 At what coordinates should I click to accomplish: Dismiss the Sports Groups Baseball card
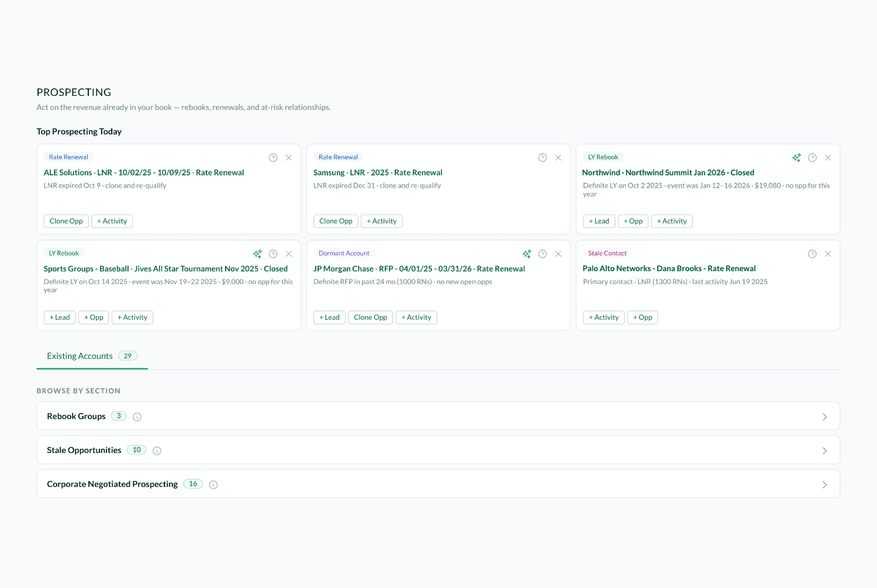click(289, 254)
